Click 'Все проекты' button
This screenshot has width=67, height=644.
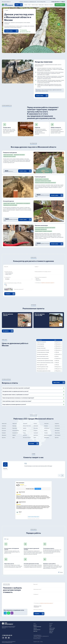[x=8, y=331]
